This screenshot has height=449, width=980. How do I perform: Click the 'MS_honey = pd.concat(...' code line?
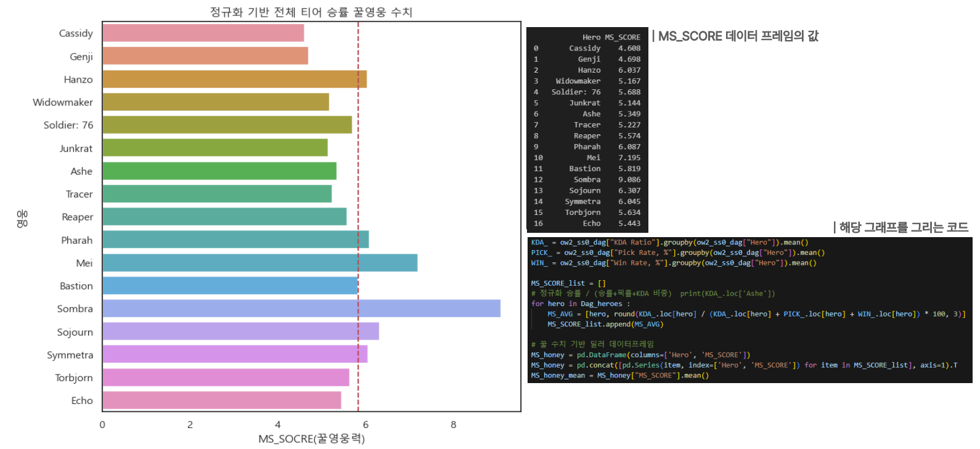pyautogui.click(x=744, y=365)
